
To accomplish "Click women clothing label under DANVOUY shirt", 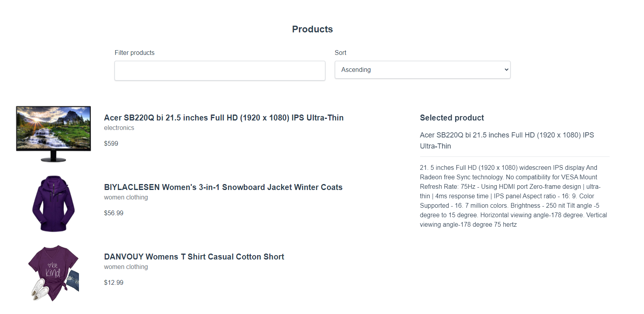I will click(126, 267).
